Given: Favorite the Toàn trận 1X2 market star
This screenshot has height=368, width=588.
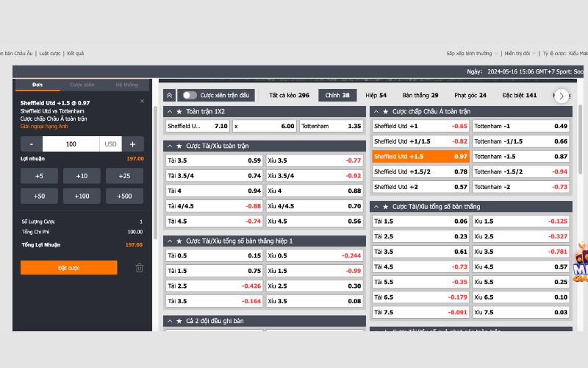Looking at the screenshot, I should 179,112.
